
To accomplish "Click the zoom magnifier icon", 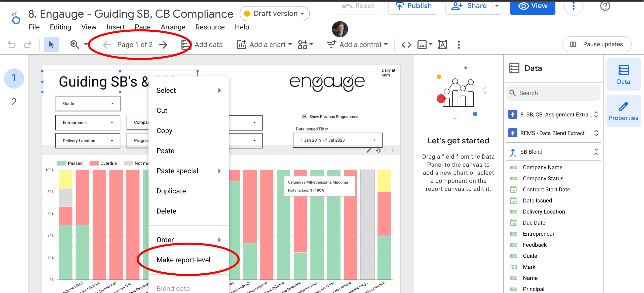I will [x=74, y=45].
